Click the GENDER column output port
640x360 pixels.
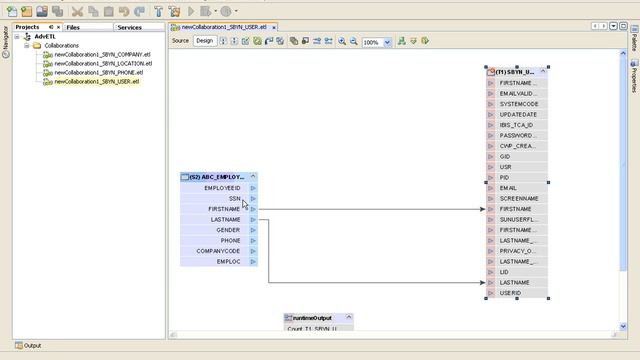(253, 230)
